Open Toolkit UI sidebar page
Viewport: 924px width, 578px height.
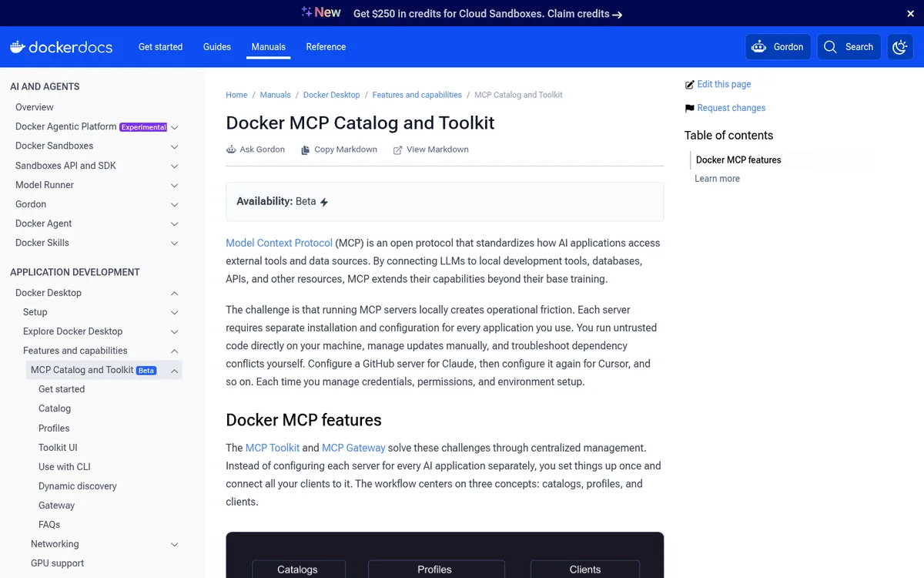click(58, 448)
